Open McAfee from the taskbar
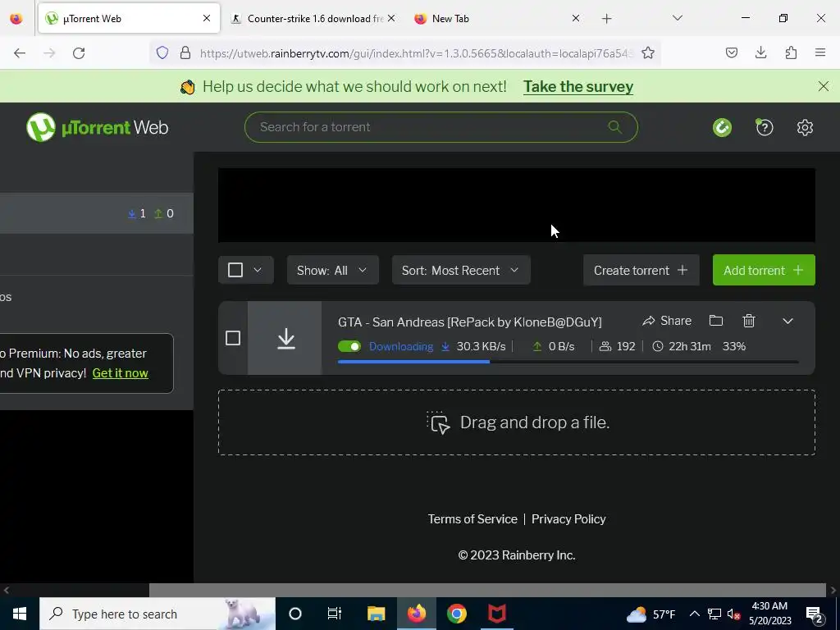The image size is (840, 630). tap(496, 614)
